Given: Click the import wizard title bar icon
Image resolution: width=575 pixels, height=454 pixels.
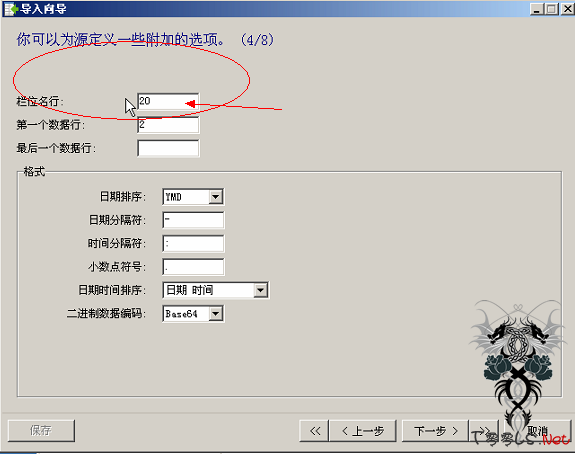Looking at the screenshot, I should point(11,8).
